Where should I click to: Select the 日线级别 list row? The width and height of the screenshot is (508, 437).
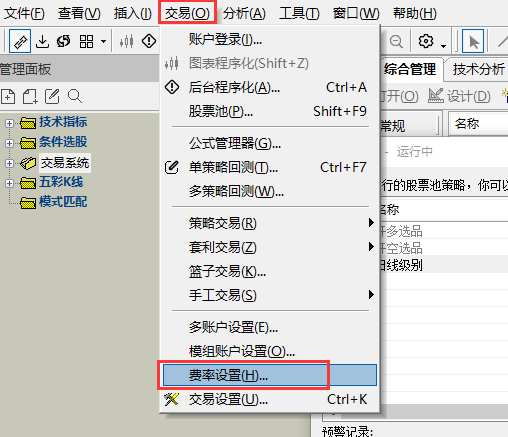click(444, 265)
